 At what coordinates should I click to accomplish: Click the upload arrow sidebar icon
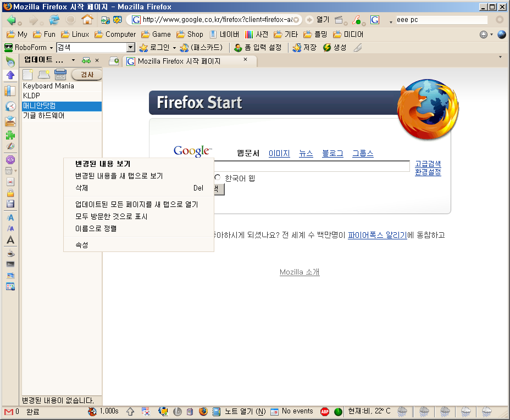(10, 75)
